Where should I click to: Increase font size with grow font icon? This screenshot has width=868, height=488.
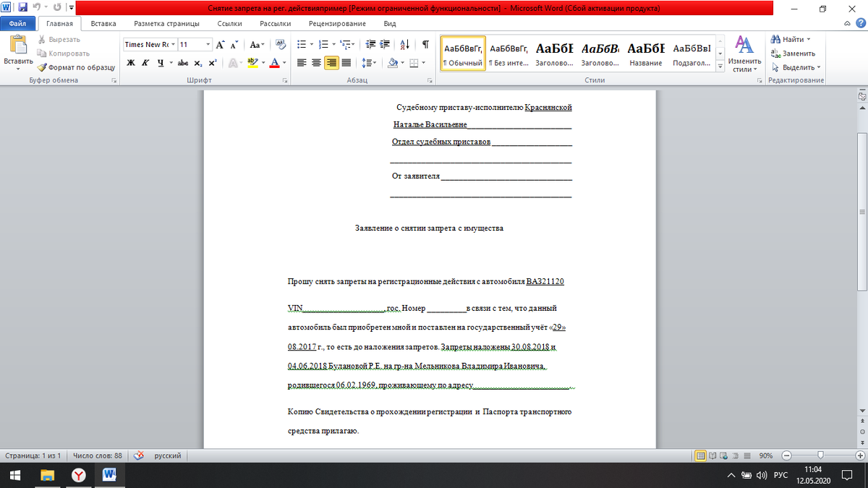coord(221,45)
